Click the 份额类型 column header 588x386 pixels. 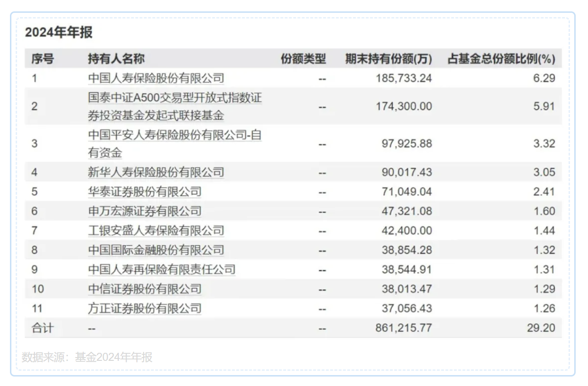click(303, 59)
